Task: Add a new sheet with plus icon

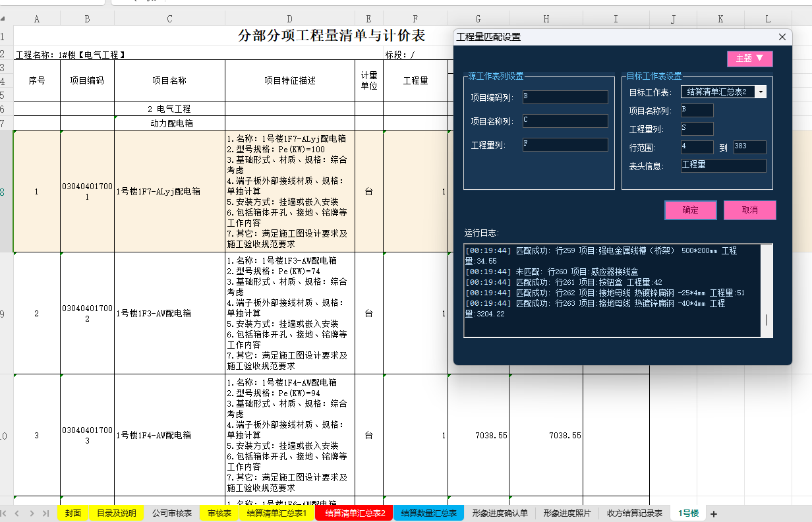Action: 713,513
